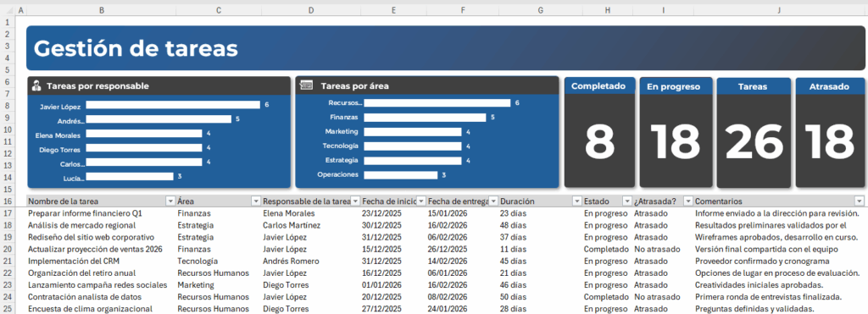
Task: Select cell Encuesta de clima organizacional
Action: point(101,308)
